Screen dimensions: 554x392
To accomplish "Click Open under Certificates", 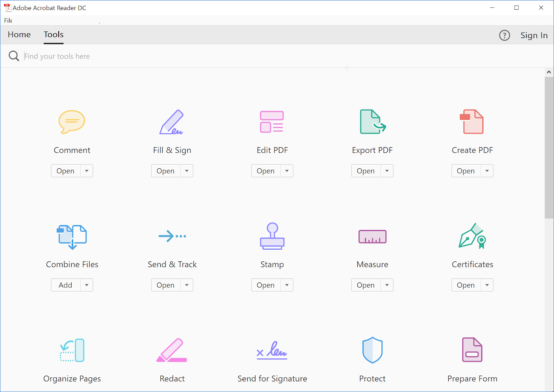I will (466, 285).
